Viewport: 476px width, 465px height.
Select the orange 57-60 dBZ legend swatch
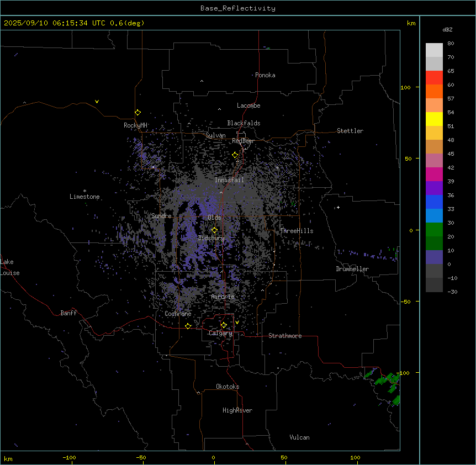[434, 91]
